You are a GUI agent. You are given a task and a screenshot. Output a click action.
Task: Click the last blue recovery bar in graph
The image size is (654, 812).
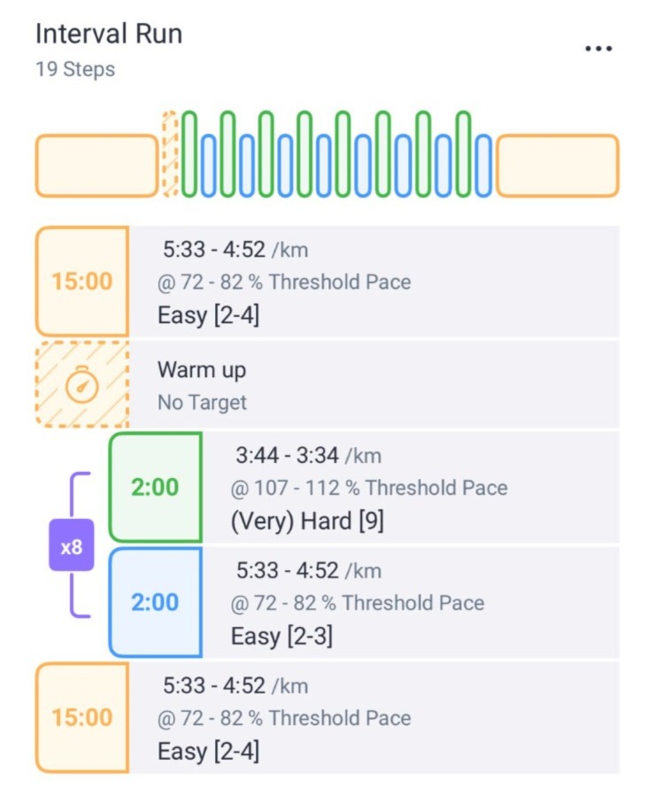(x=483, y=166)
